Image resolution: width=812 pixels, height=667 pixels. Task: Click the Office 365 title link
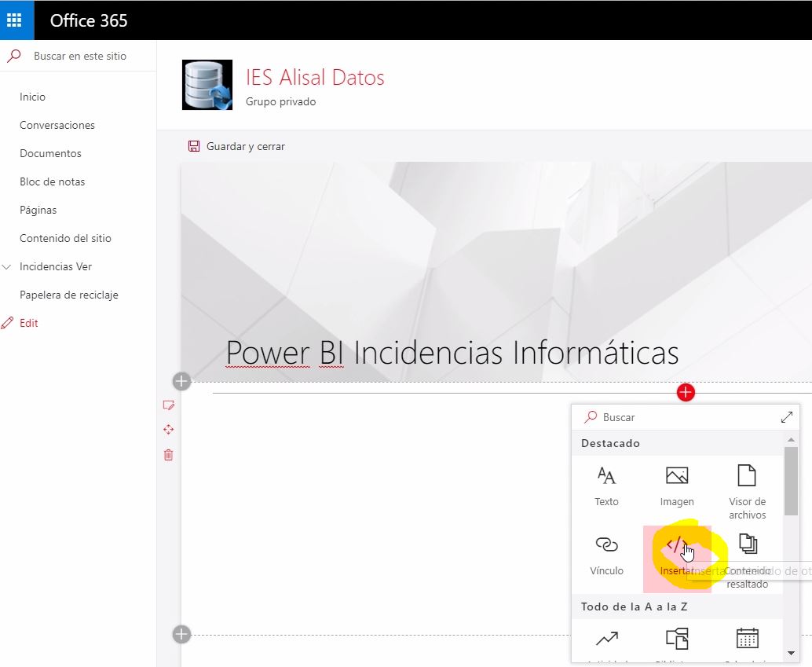[x=89, y=20]
